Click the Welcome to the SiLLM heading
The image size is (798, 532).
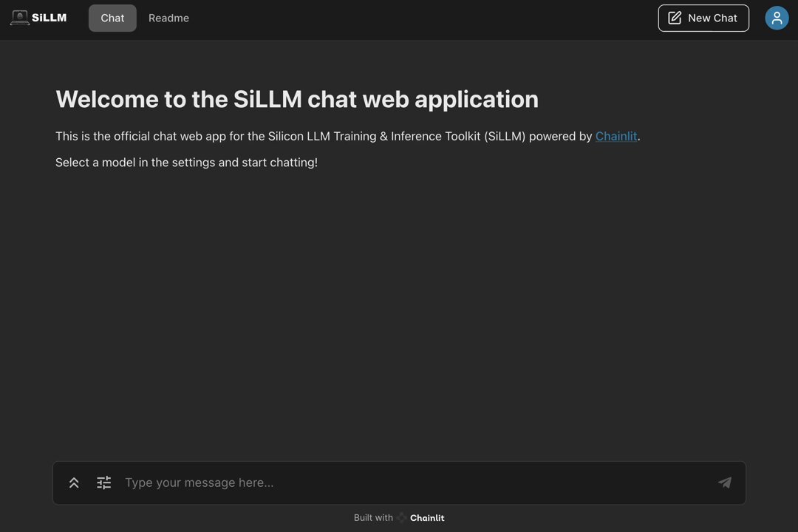tap(297, 99)
